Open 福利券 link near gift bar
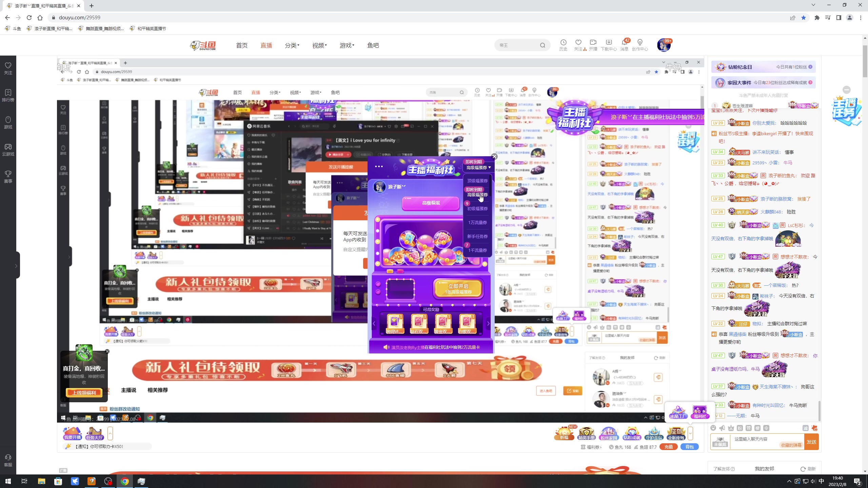This screenshot has height=488, width=868. point(592,447)
